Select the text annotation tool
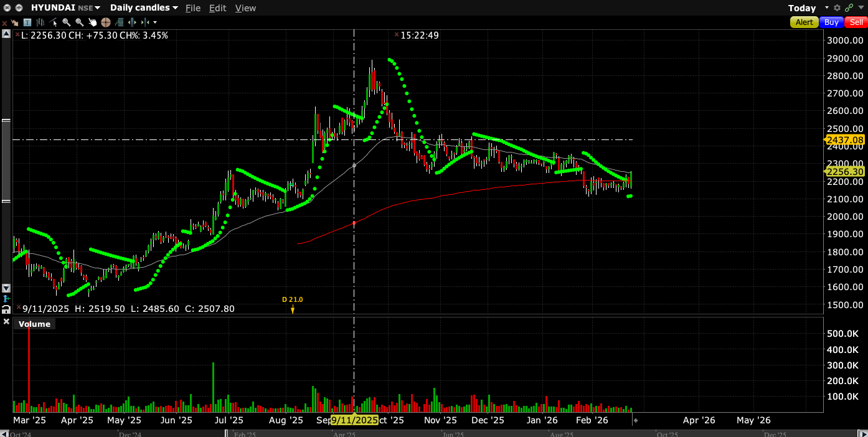868x437 pixels. (27, 22)
